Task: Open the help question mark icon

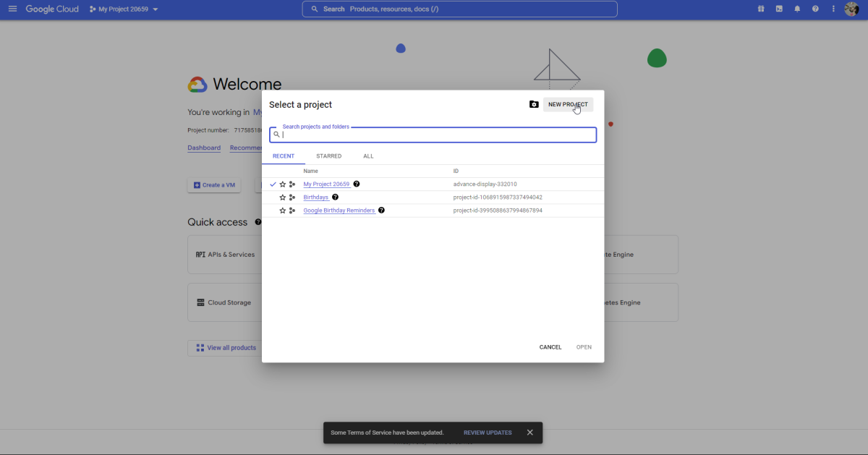Action: click(x=815, y=9)
